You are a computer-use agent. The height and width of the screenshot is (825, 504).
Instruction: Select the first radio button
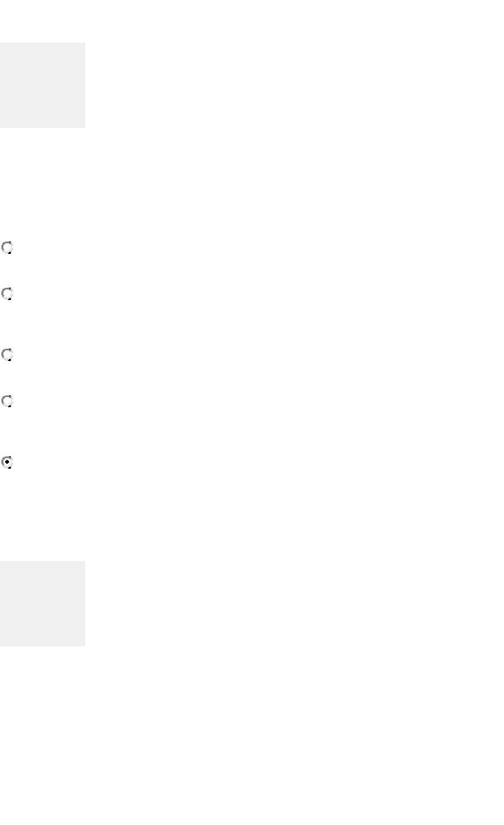point(7,248)
